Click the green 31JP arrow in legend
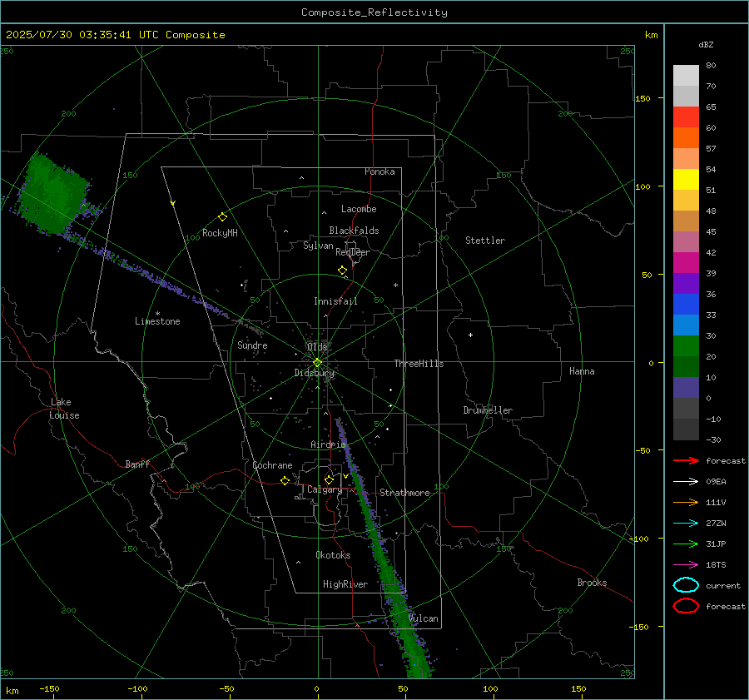Viewport: 749px width, 700px height. (686, 544)
